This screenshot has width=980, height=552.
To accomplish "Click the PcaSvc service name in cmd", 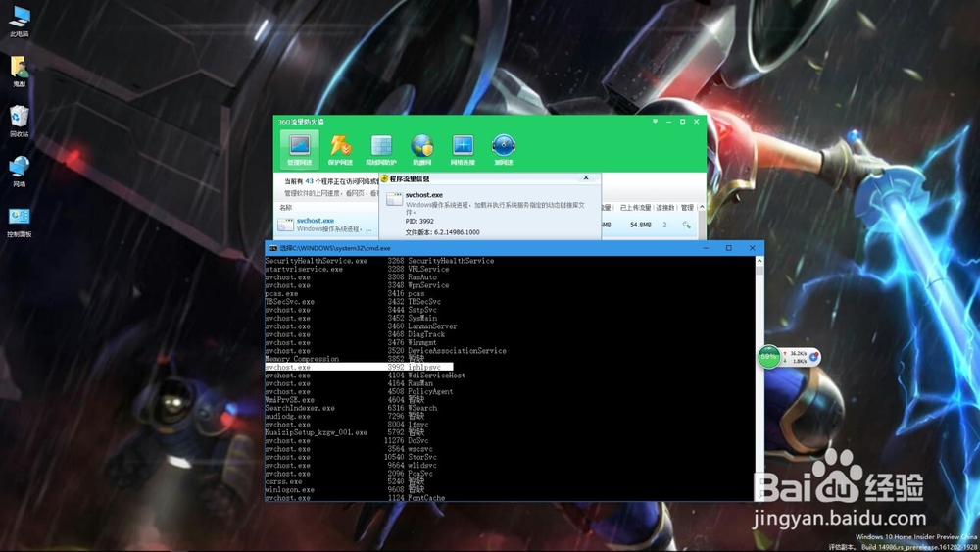I will click(x=420, y=474).
